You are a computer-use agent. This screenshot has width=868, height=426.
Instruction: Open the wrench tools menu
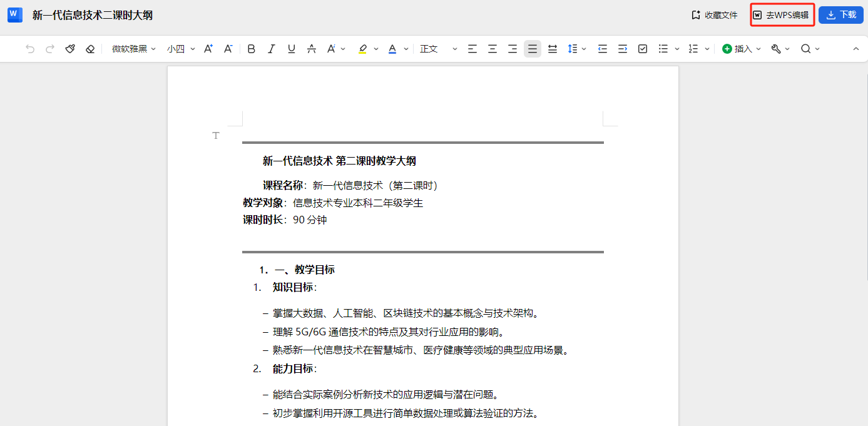(780, 49)
